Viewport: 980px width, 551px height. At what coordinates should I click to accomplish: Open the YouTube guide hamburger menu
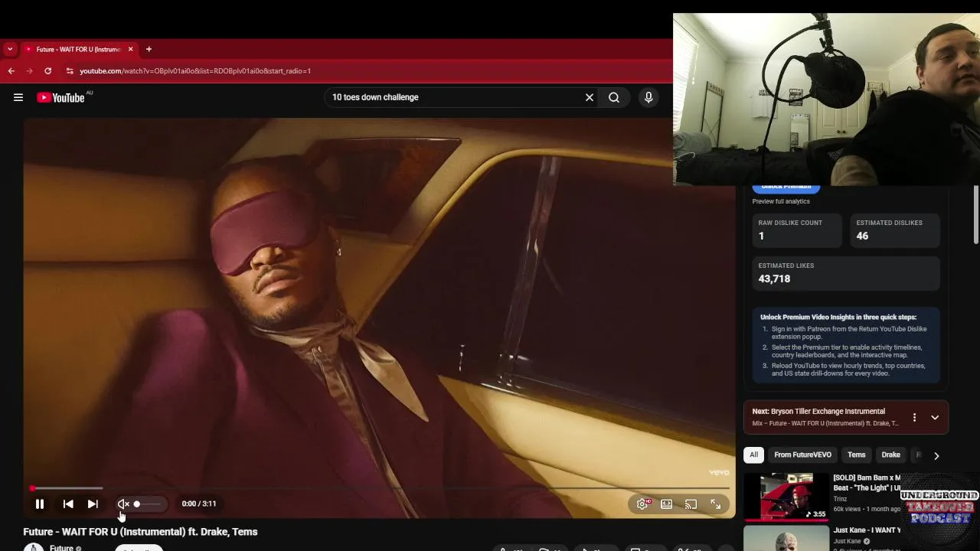(x=18, y=97)
